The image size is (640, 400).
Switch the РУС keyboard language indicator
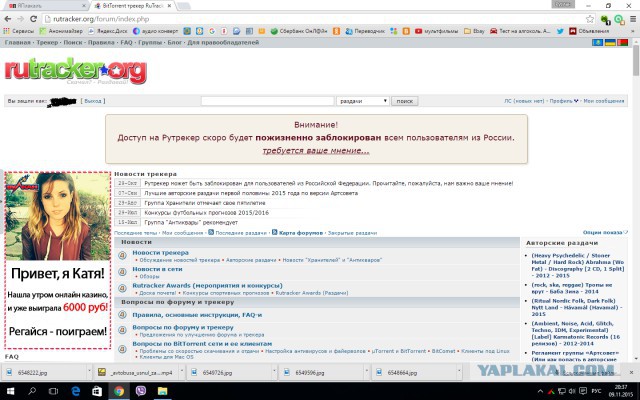pos(596,391)
